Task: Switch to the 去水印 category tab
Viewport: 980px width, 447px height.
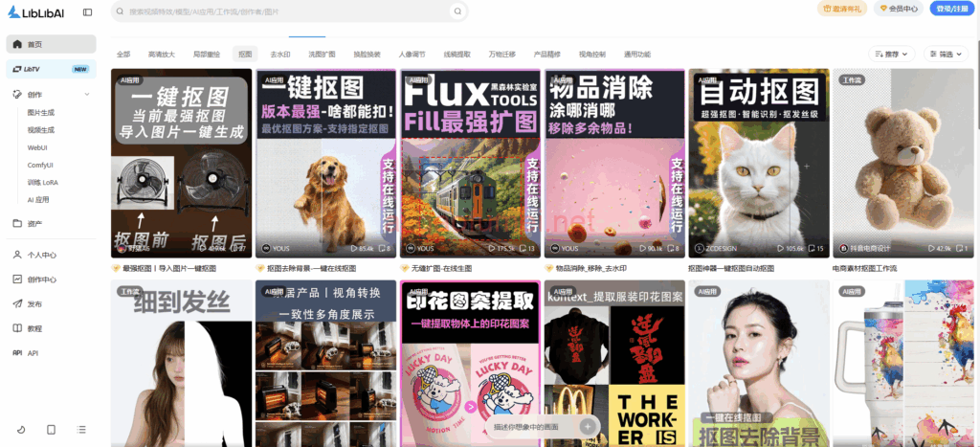Action: pyautogui.click(x=280, y=55)
